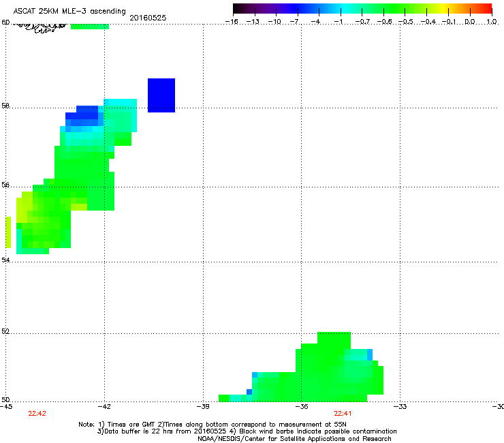Click the date label 20160525
The width and height of the screenshot is (504, 443).
[148, 18]
